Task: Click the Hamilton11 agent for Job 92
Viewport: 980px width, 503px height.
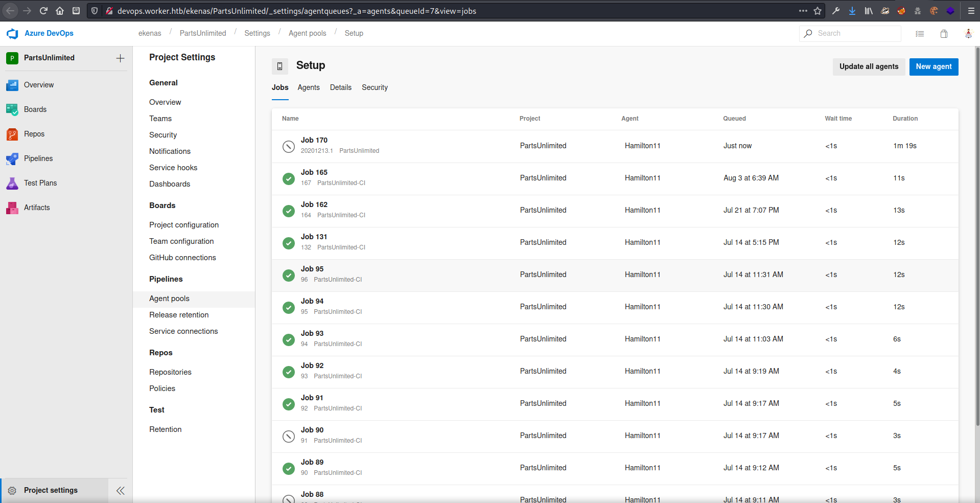Action: point(642,371)
